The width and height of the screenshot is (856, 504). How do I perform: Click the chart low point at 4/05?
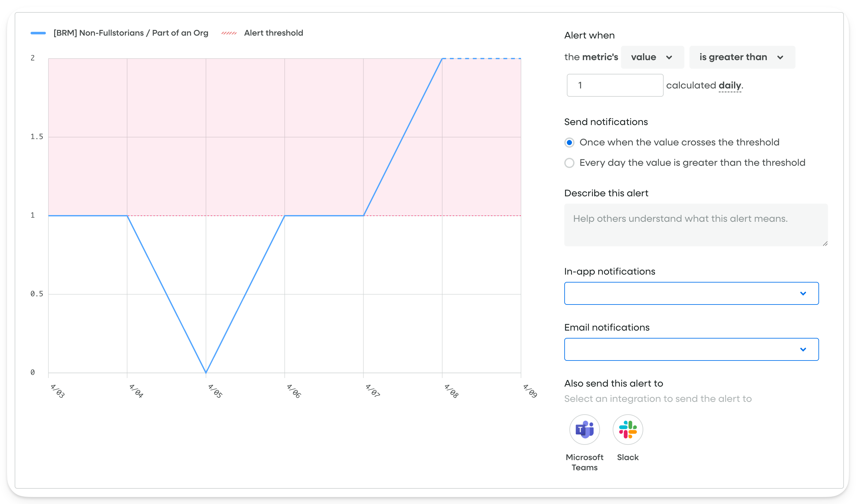coord(206,373)
